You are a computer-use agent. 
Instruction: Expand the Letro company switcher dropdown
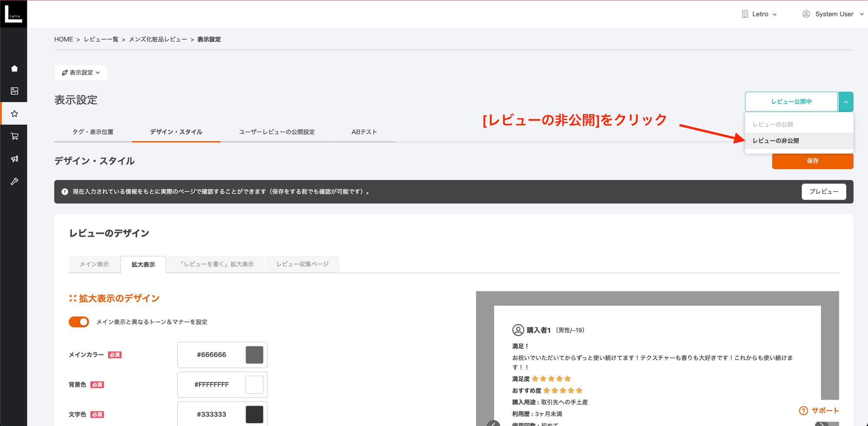pyautogui.click(x=759, y=13)
